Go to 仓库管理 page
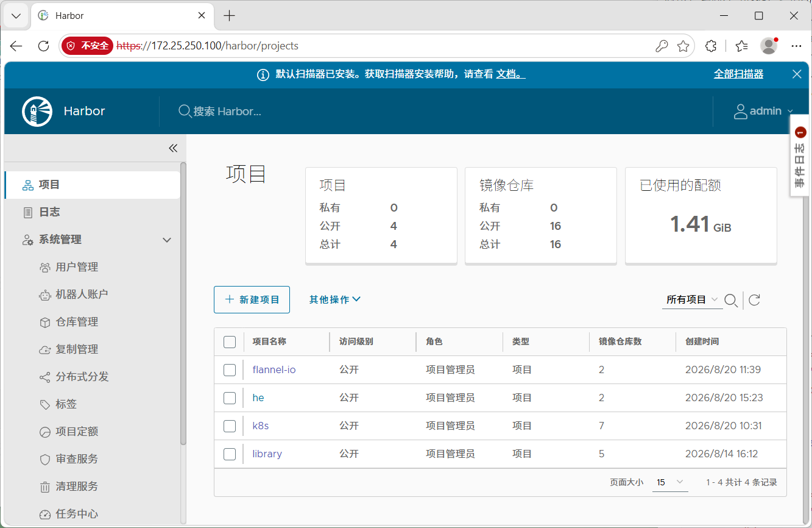 pyautogui.click(x=77, y=322)
